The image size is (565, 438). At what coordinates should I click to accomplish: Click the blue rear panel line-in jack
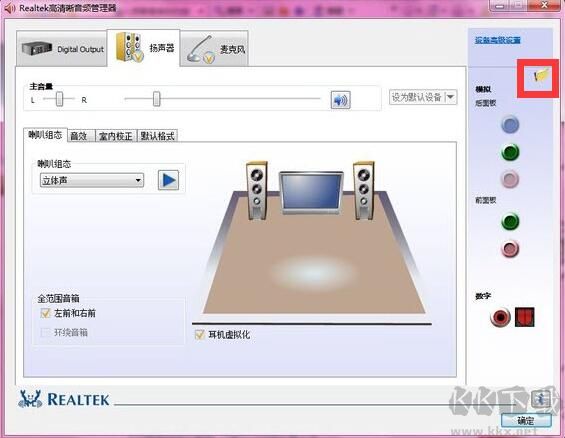[510, 125]
